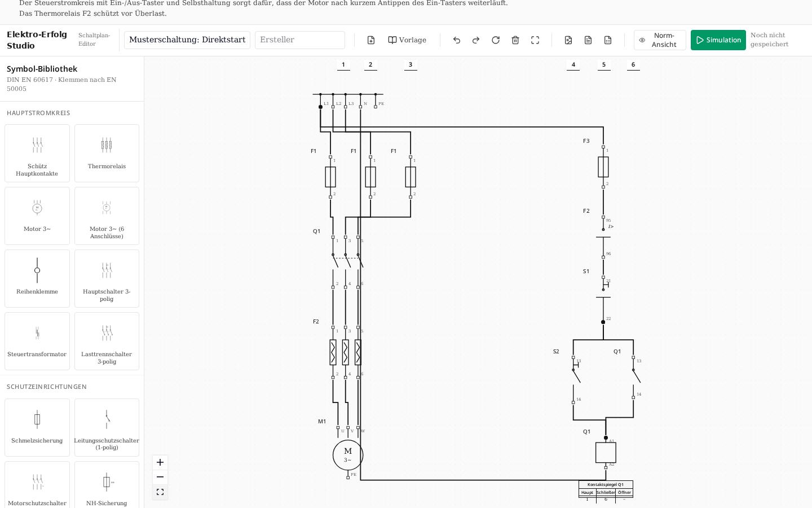Open the Vorlage template menu
Image resolution: width=812 pixels, height=508 pixels.
coord(407,40)
